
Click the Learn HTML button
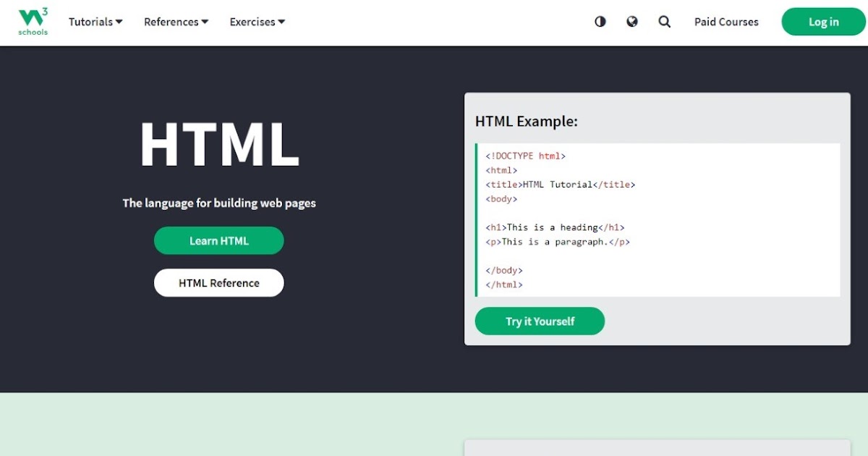click(x=218, y=240)
